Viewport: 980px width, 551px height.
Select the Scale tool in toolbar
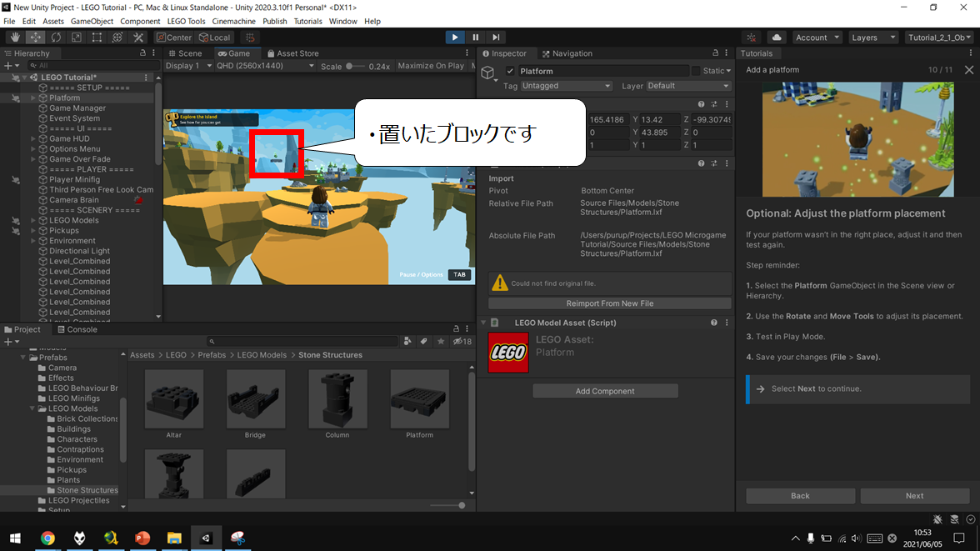[x=77, y=38]
